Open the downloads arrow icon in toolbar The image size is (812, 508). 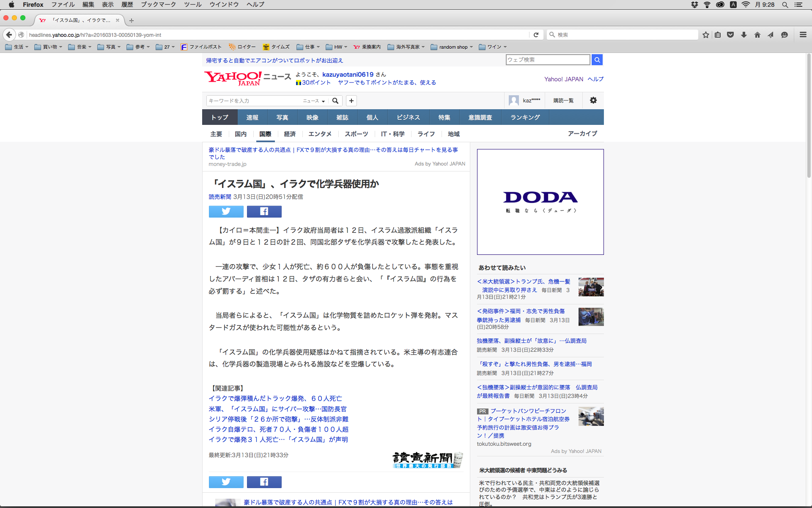743,35
